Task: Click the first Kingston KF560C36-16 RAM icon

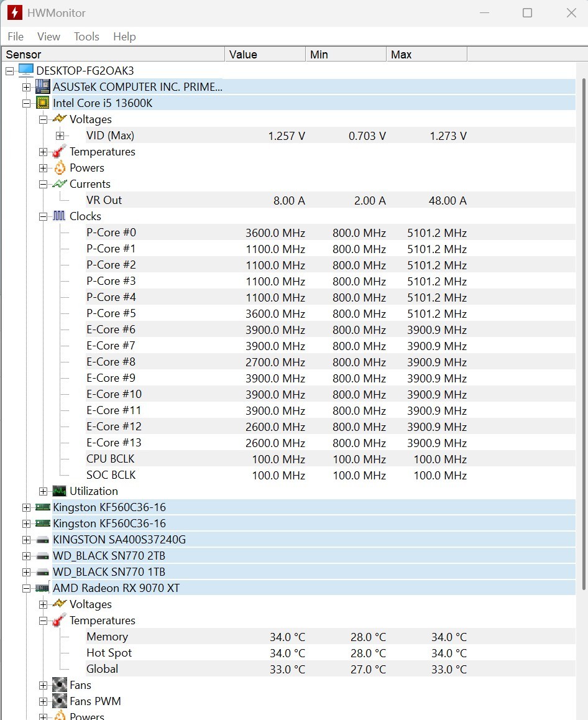Action: [43, 507]
